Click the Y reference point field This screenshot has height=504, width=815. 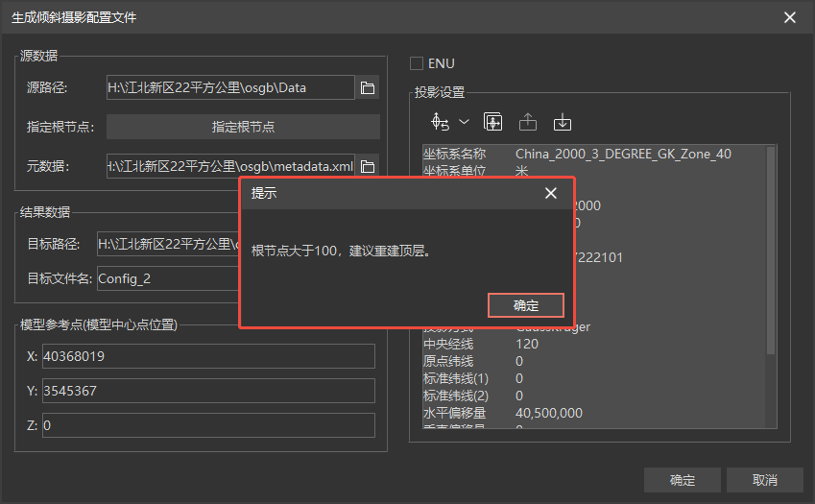click(x=207, y=391)
